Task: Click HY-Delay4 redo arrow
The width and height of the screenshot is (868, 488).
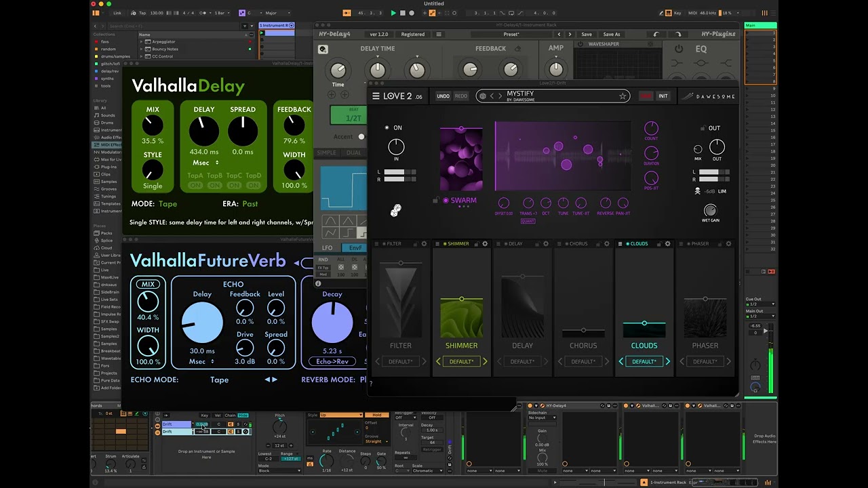Action: (678, 34)
